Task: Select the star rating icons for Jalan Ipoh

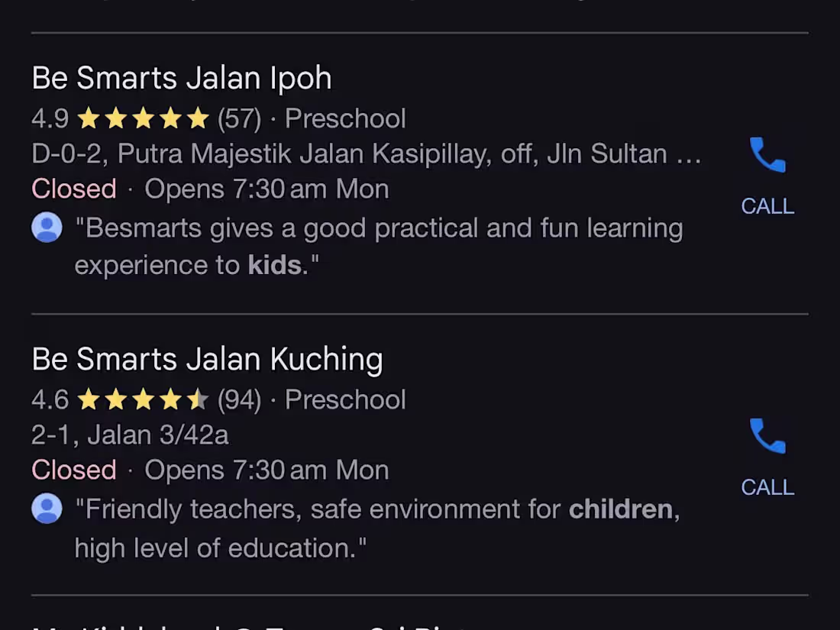Action: pyautogui.click(x=142, y=118)
